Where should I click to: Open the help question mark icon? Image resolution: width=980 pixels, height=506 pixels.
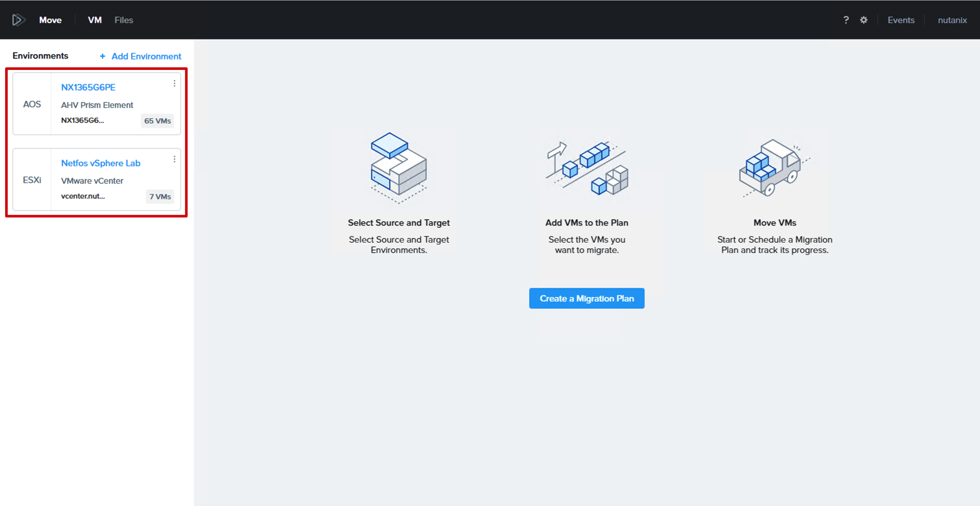click(846, 20)
